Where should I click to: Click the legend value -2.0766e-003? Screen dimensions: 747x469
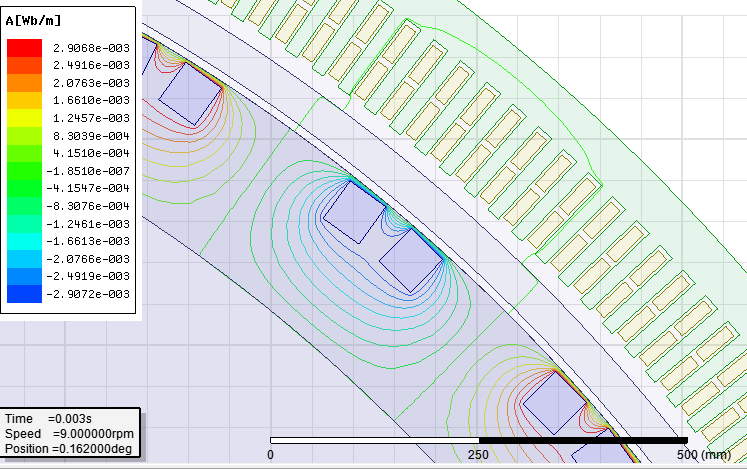(x=88, y=259)
